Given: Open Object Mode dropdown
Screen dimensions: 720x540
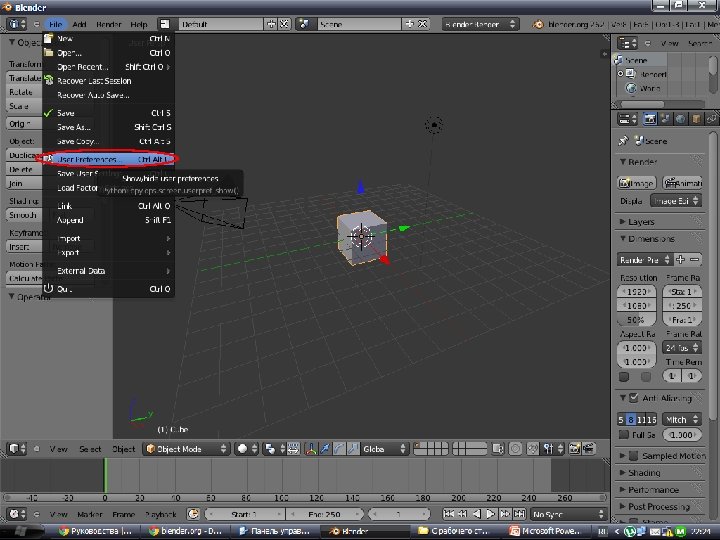Looking at the screenshot, I should (186, 449).
